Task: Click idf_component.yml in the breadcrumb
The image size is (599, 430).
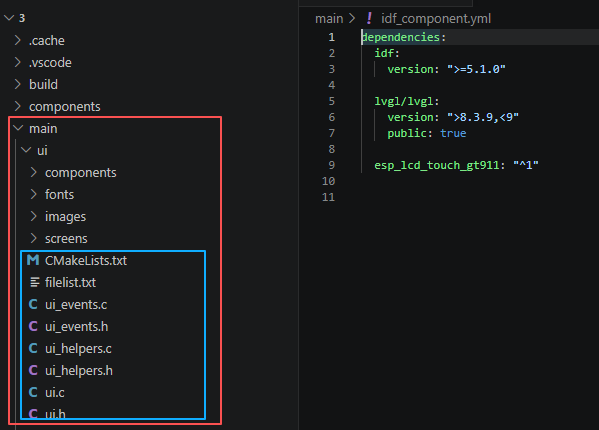Action: (436, 18)
